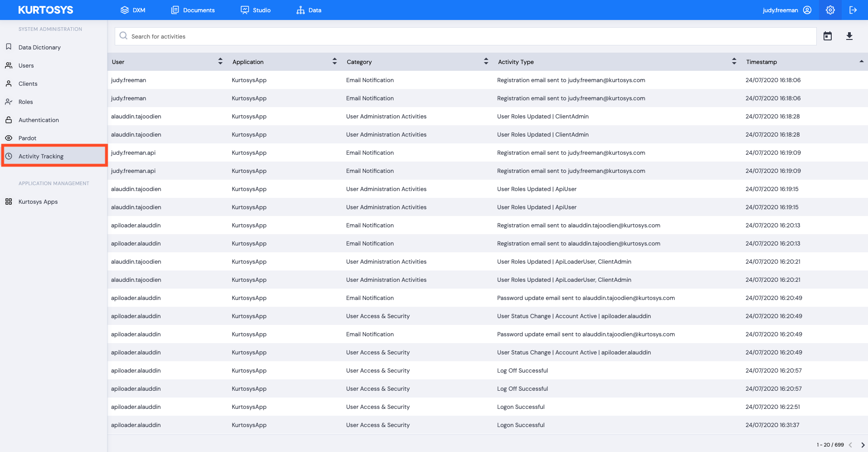This screenshot has height=452, width=868.
Task: Click the logout icon in header
Action: click(x=853, y=10)
